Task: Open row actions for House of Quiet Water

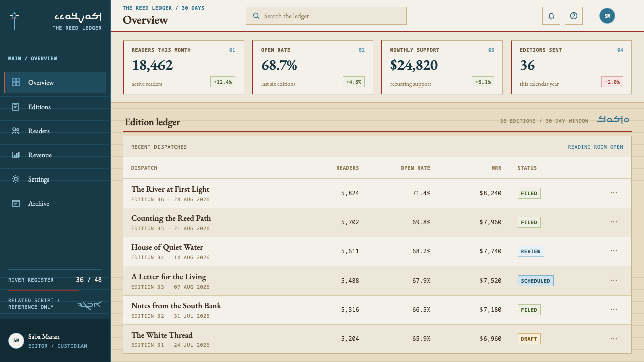Action: (x=614, y=251)
